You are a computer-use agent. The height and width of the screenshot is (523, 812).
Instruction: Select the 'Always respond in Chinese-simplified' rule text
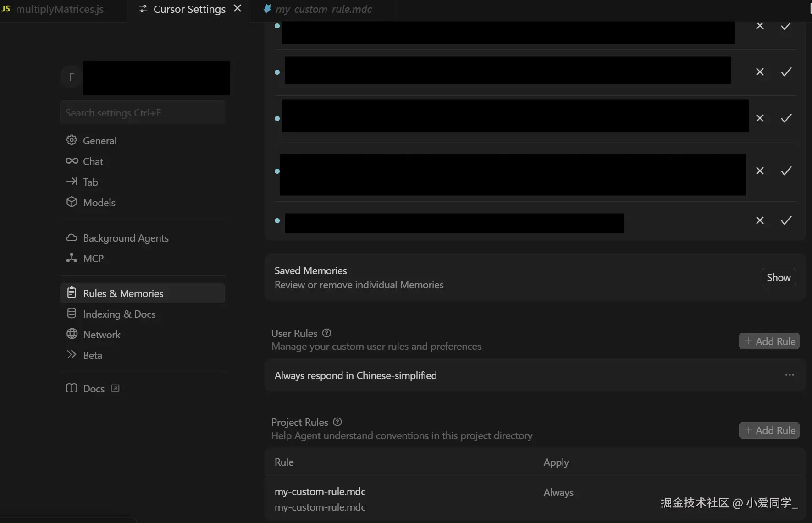click(355, 375)
